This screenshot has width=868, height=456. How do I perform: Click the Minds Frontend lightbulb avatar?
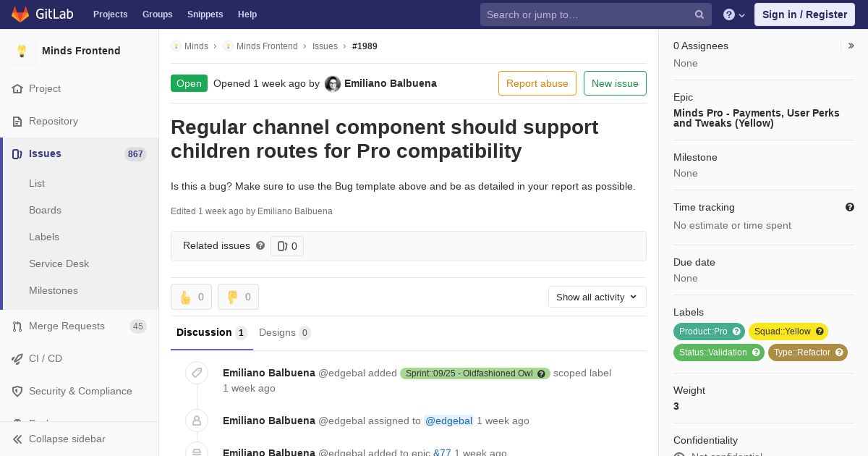pos(22,51)
